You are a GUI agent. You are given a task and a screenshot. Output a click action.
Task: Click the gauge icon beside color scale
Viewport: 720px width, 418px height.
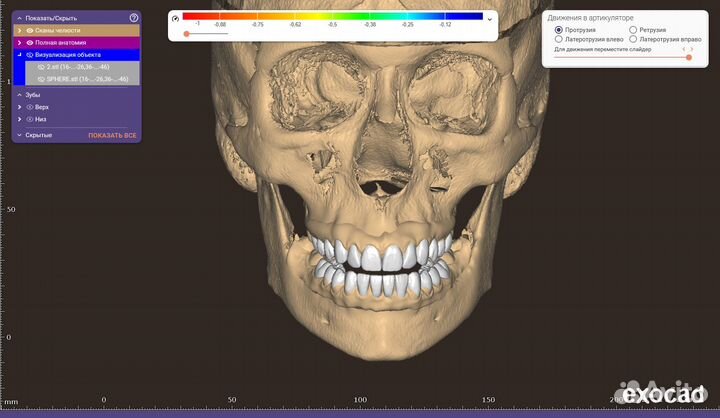pyautogui.click(x=175, y=18)
